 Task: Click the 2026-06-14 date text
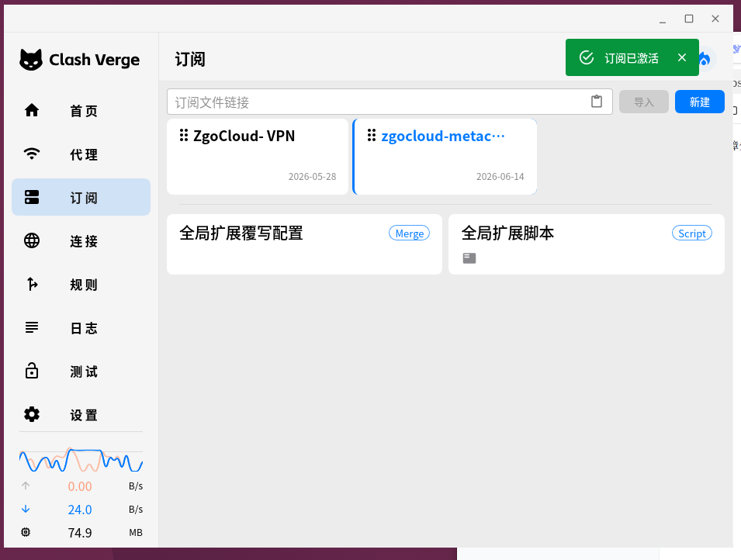[x=500, y=176]
